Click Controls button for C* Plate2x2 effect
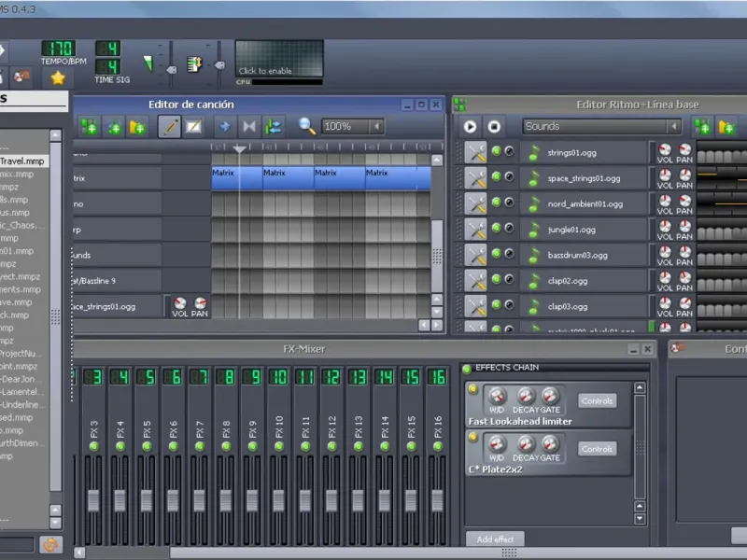The width and height of the screenshot is (747, 560). 597,449
